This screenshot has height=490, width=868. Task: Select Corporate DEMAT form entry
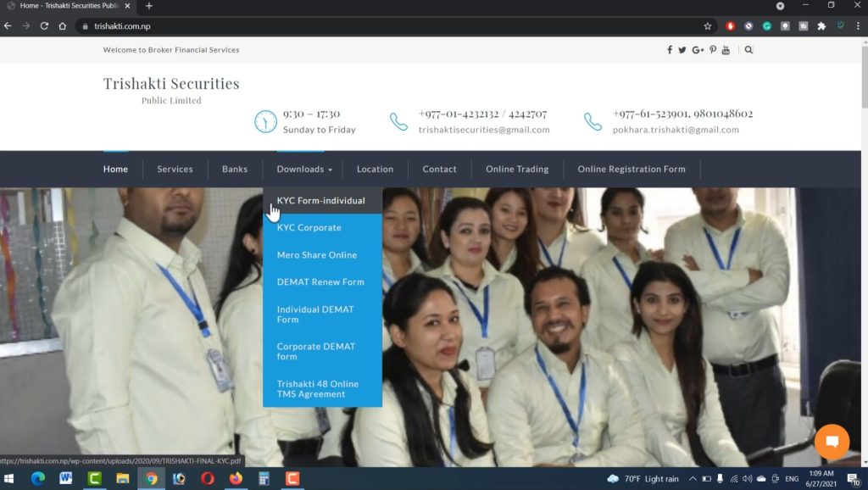click(322, 351)
